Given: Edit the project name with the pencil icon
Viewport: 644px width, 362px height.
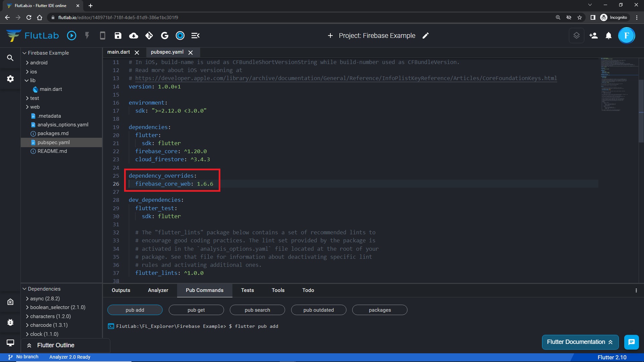Looking at the screenshot, I should point(426,36).
